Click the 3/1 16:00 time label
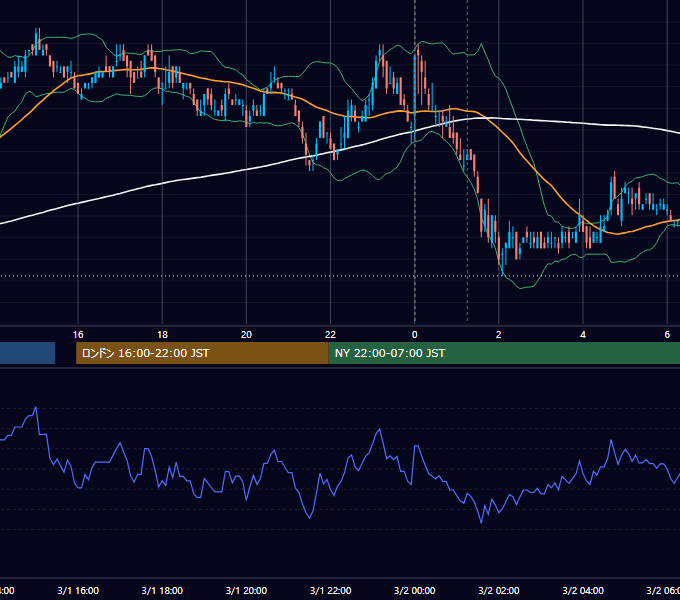This screenshot has height=600, width=680. [x=78, y=590]
